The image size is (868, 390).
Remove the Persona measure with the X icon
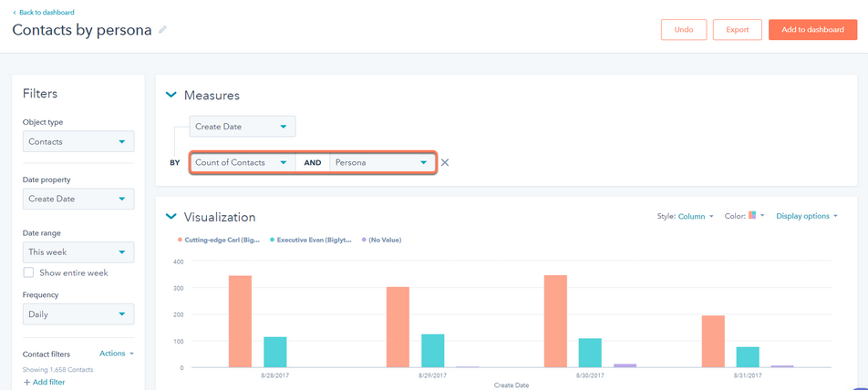tap(445, 162)
